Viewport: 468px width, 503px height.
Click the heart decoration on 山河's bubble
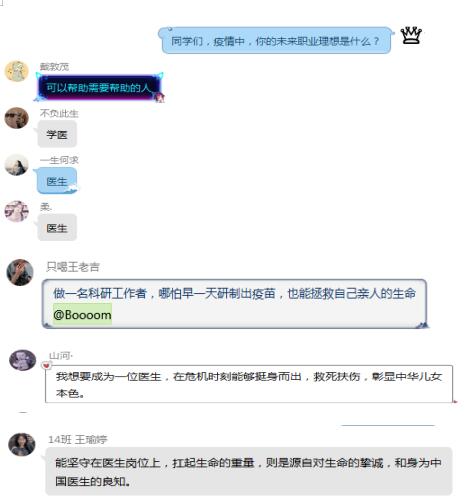coord(46,365)
